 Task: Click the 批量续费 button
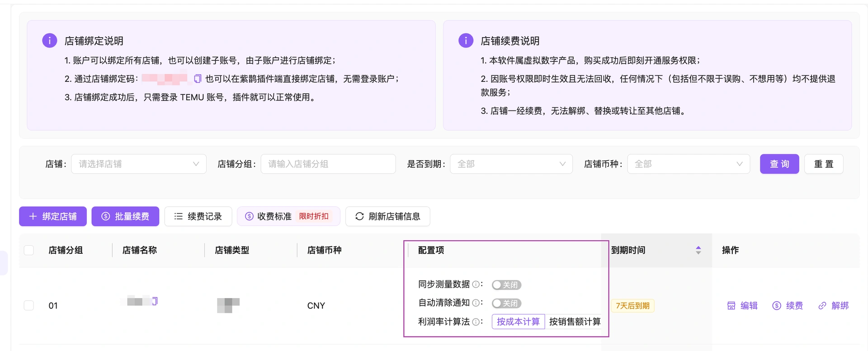[125, 216]
